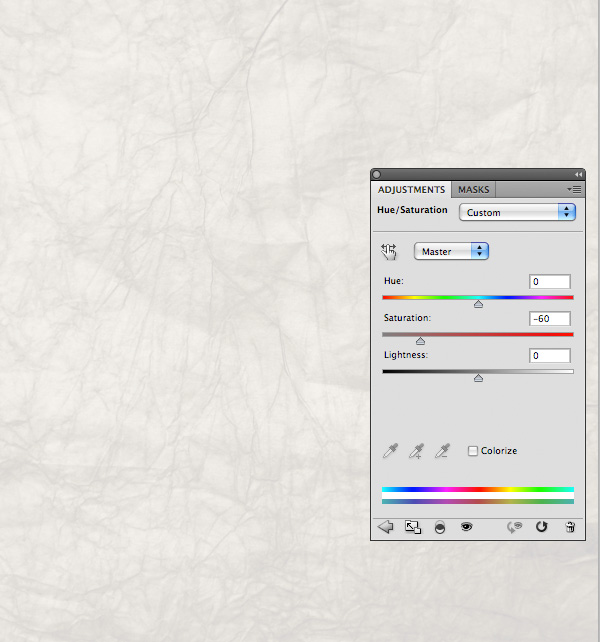Reset adjustment to defaults icon
The image size is (600, 642).
tap(542, 527)
